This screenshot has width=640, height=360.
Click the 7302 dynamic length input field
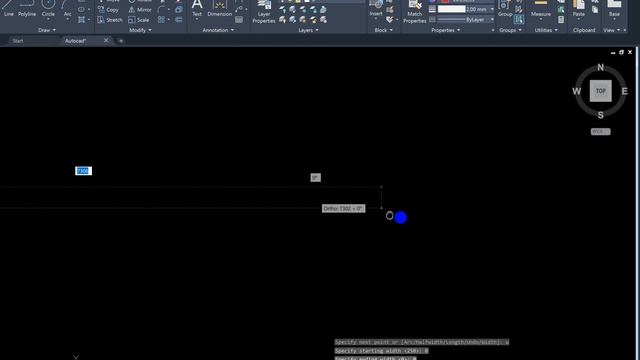click(84, 171)
